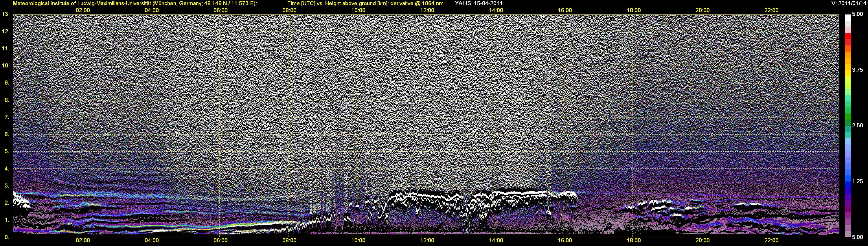Click 20:00 on the lower time axis
The image size is (868, 246).
tap(703, 240)
